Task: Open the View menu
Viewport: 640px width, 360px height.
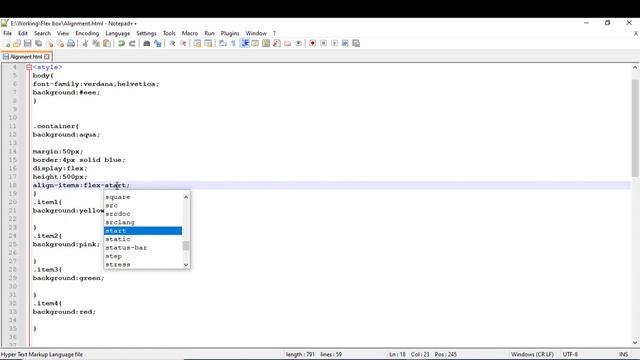Action: coord(63,33)
